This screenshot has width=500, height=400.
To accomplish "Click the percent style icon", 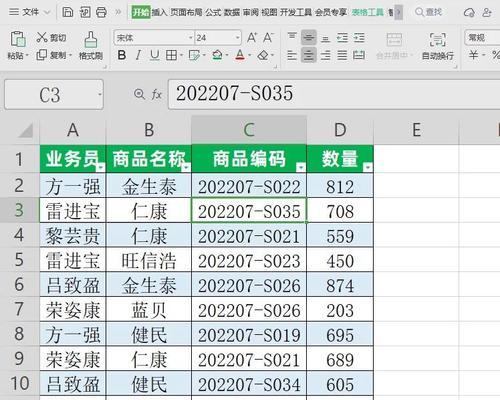I will pos(496,55).
